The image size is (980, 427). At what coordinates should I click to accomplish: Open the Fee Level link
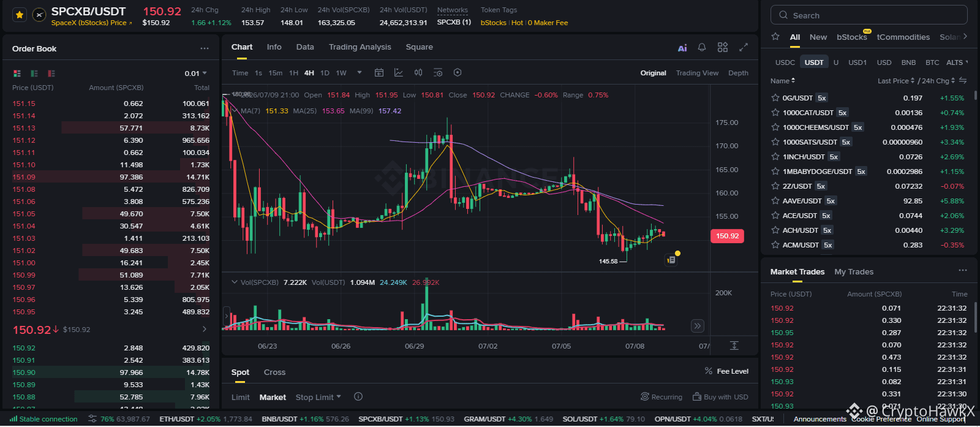tap(733, 371)
